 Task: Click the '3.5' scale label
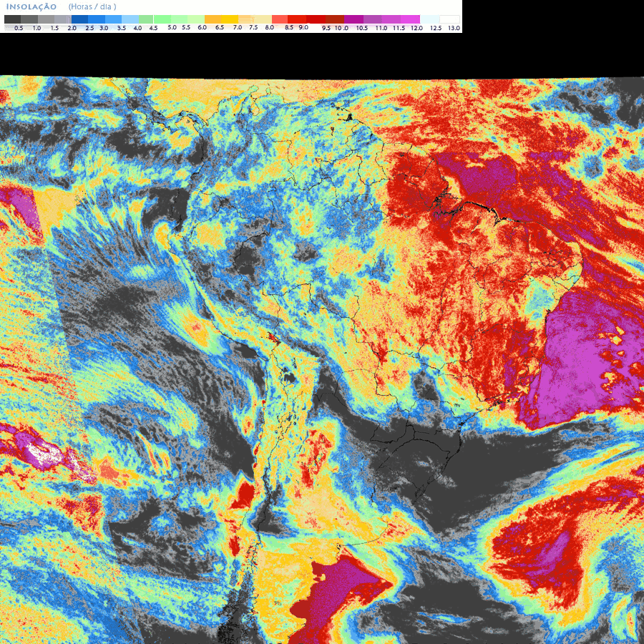[x=122, y=29]
